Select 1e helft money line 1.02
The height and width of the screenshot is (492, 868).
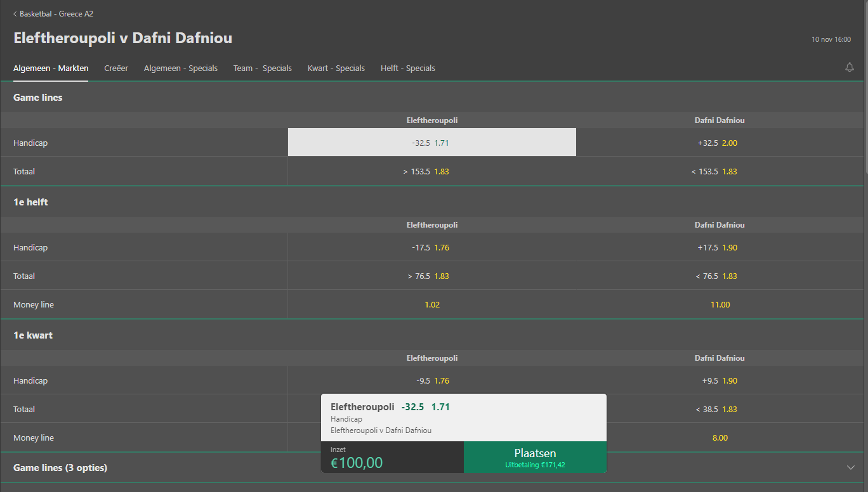click(x=432, y=304)
